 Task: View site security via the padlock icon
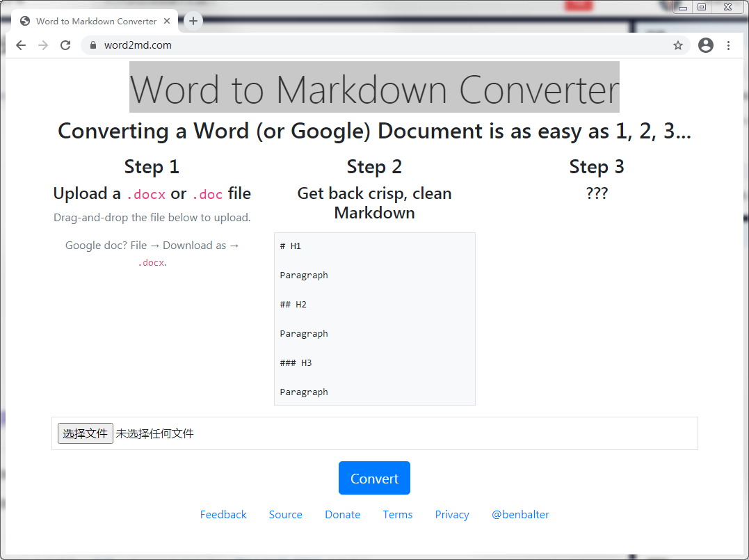tap(92, 45)
